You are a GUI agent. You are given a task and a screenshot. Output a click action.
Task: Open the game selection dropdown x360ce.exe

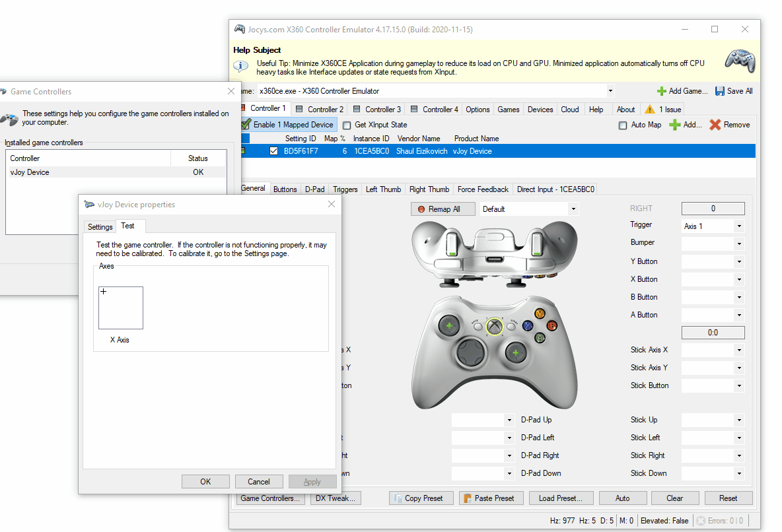610,91
